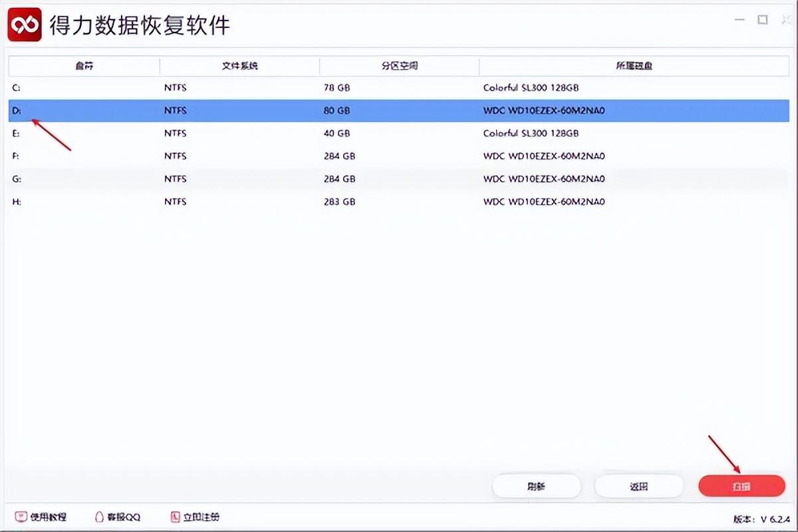This screenshot has width=798, height=532.
Task: Click NTFS in the F: row
Action: (175, 156)
